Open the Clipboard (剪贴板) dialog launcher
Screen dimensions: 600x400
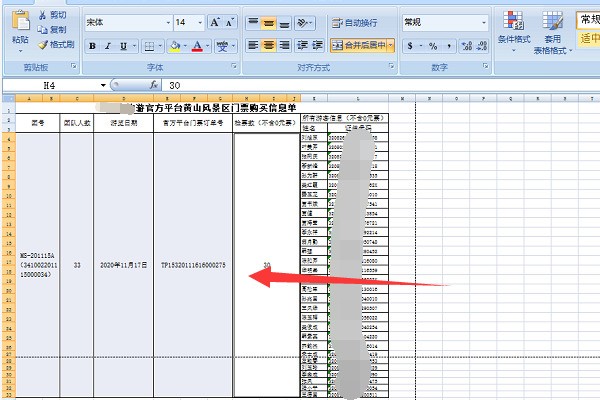(73, 67)
